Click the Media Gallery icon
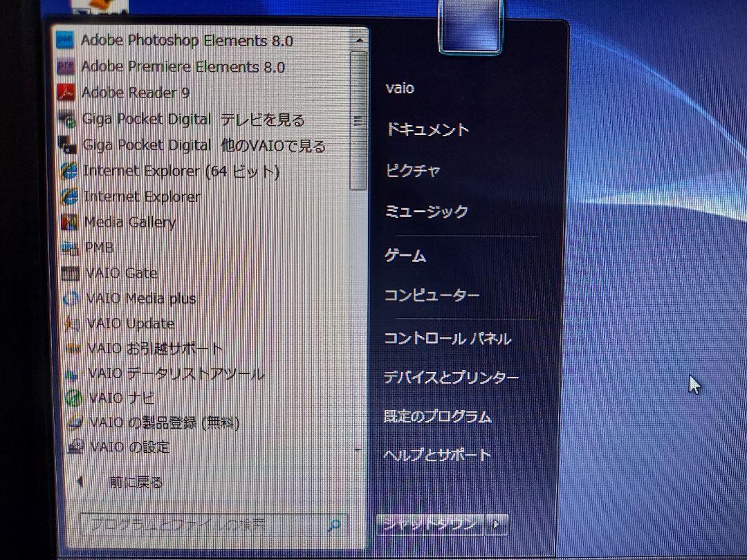This screenshot has height=560, width=747. [70, 222]
